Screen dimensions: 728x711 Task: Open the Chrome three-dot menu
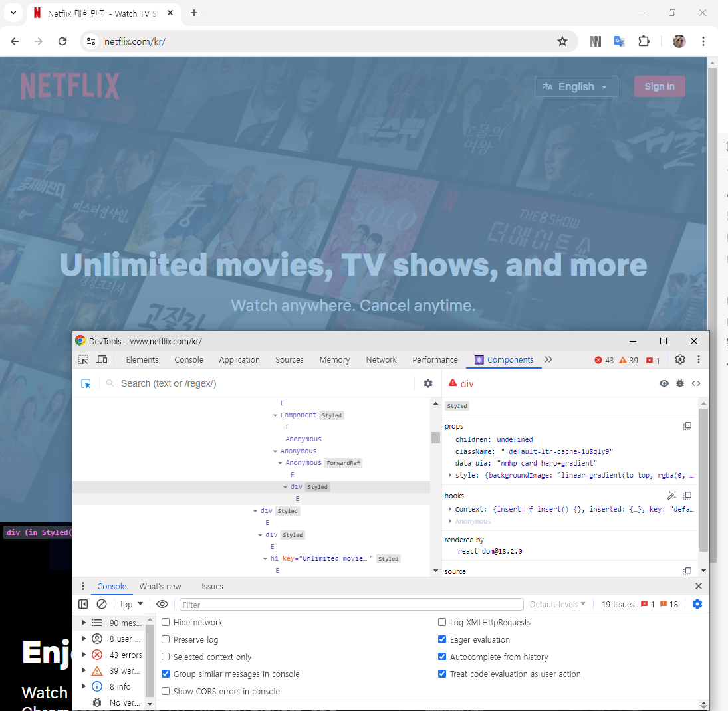click(703, 41)
